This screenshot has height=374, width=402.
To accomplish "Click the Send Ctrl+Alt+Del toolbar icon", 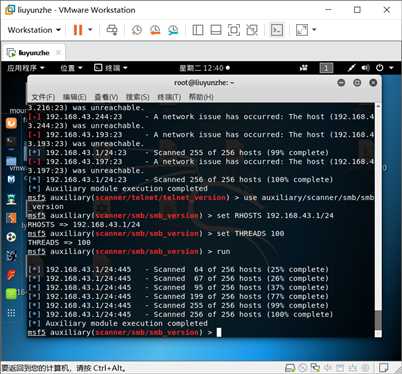I will pyautogui.click(x=112, y=30).
